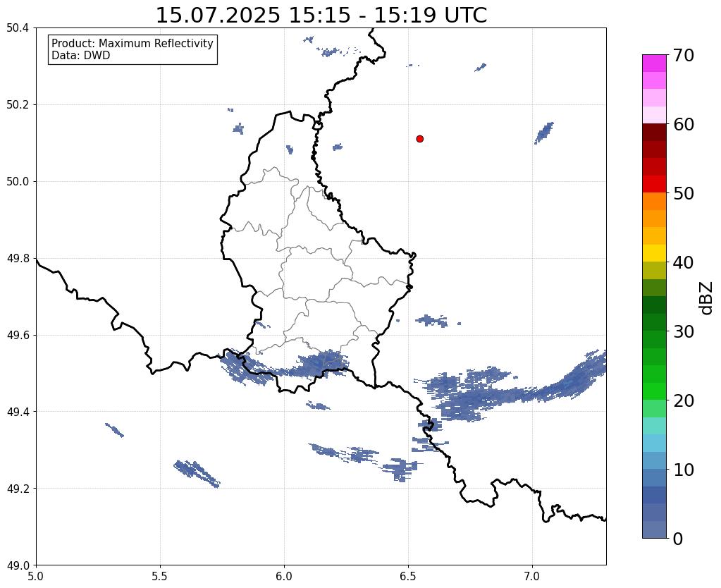Click the 5.0 longitude axis label
The height and width of the screenshot is (588, 721).
tap(36, 576)
